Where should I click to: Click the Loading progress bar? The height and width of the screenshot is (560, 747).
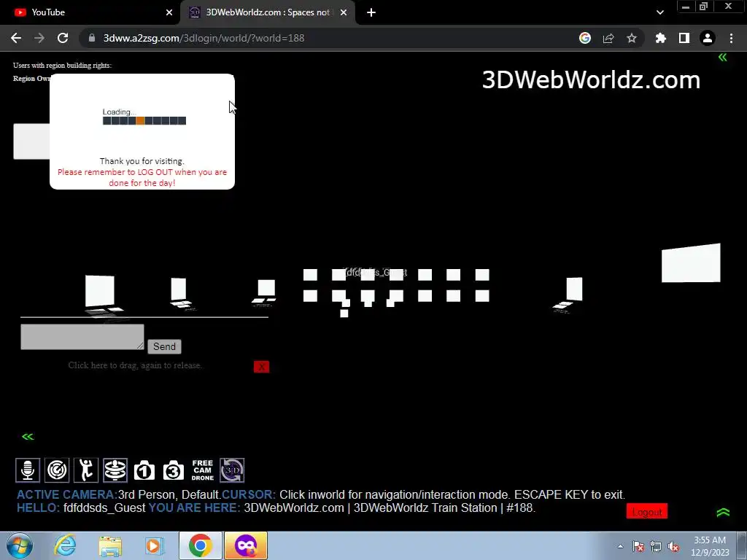pos(144,121)
